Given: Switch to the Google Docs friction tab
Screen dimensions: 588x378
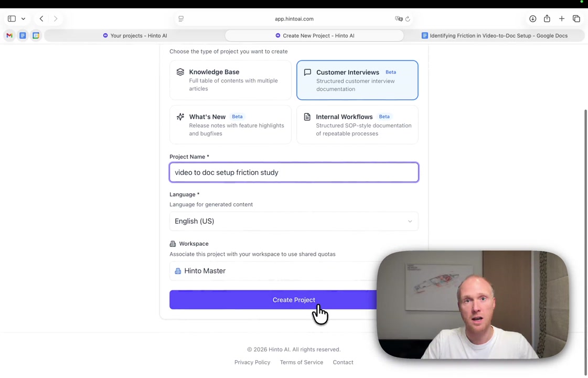Looking at the screenshot, I should click(494, 36).
